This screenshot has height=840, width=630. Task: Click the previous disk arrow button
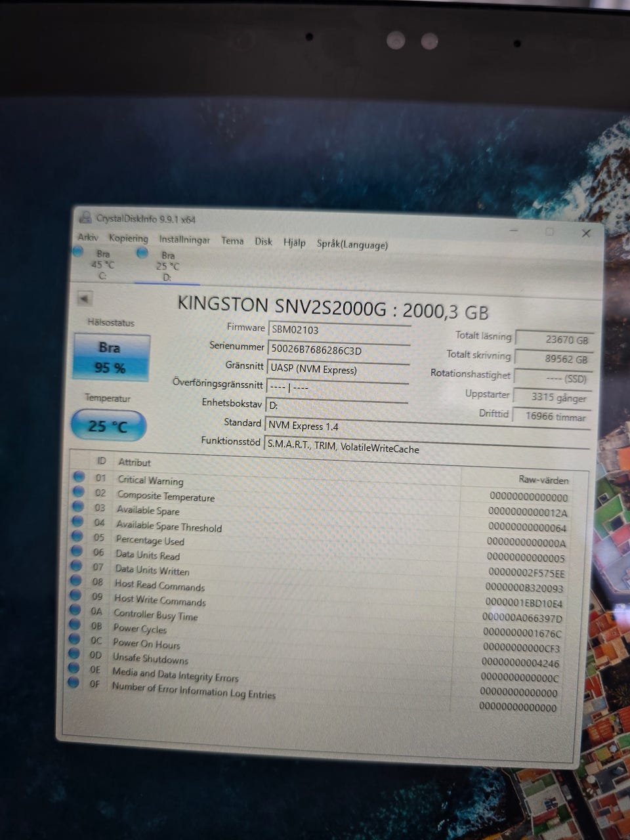(x=84, y=299)
